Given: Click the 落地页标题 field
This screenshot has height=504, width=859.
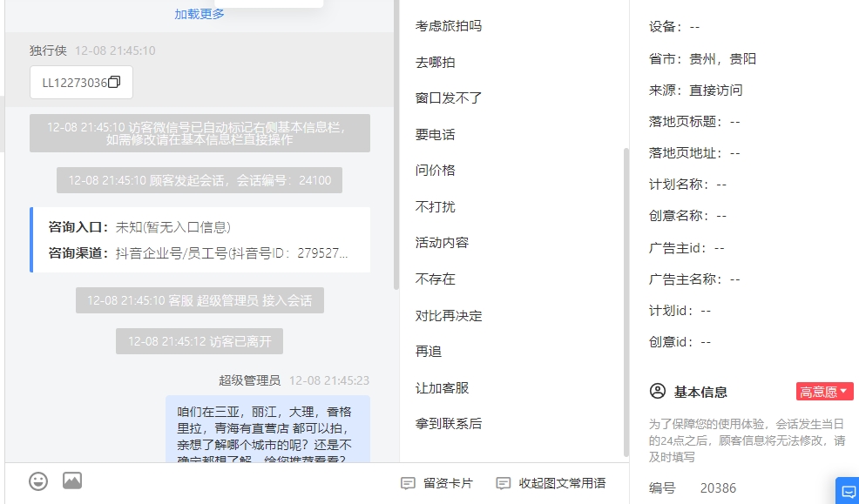Looking at the screenshot, I should tap(694, 122).
